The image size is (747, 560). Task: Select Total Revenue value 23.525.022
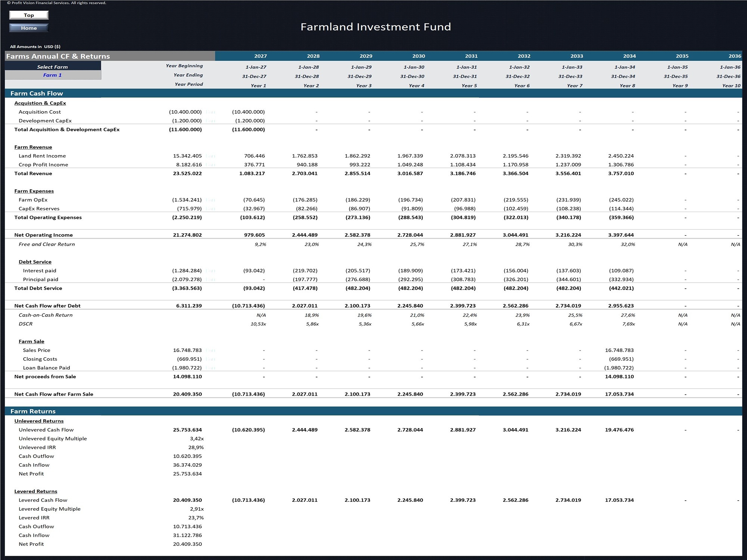pos(187,173)
